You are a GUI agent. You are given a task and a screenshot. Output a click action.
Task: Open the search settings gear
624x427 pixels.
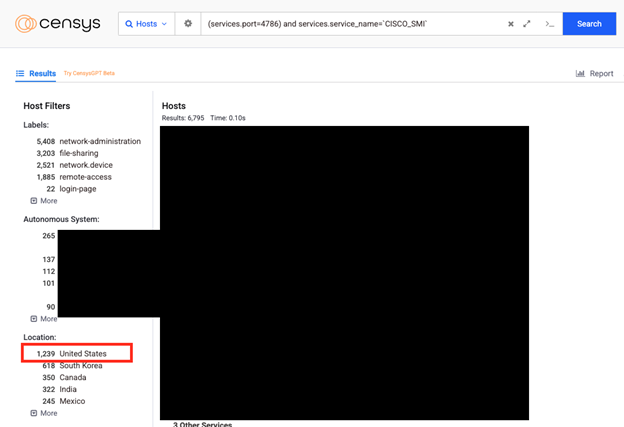click(x=188, y=24)
